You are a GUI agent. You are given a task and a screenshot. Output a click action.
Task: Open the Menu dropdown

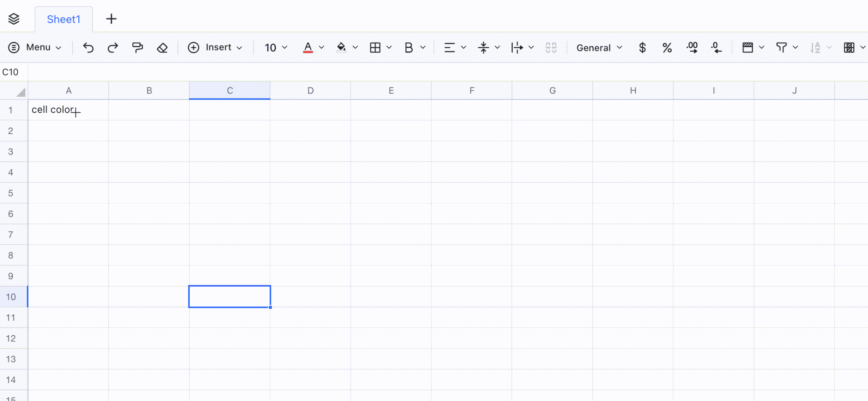click(x=35, y=47)
